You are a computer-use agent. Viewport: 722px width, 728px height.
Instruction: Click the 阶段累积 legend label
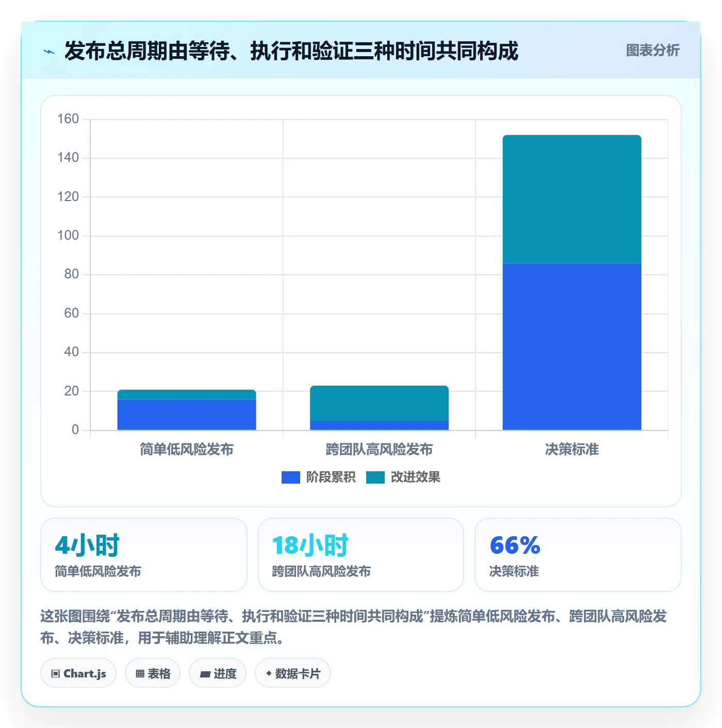pos(331,477)
